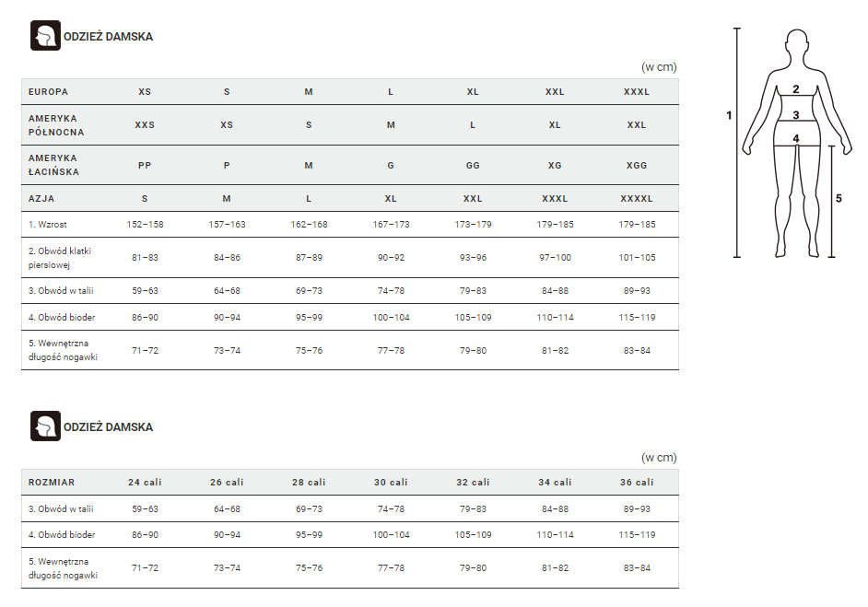Click the number 5 inseam marker on the diagram
This screenshot has height=607, width=868.
(x=839, y=198)
